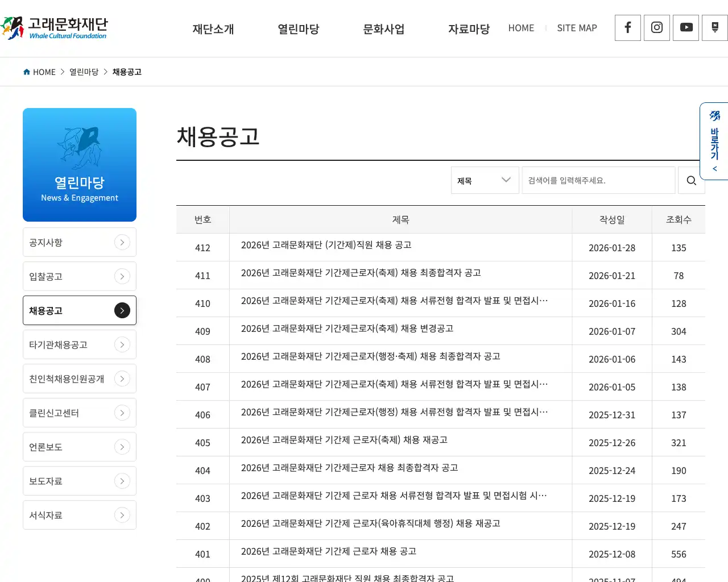728x582 pixels.
Task: Open the Instagram icon in the header
Action: (656, 27)
